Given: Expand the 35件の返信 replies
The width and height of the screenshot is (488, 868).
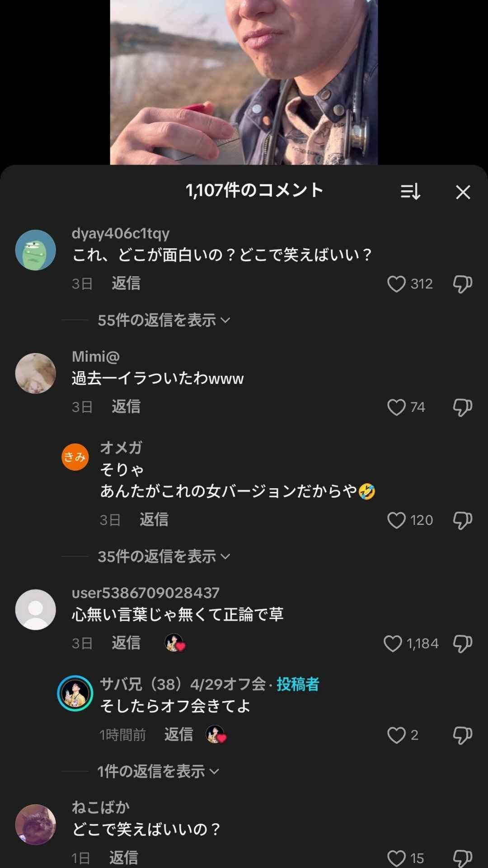Looking at the screenshot, I should point(164,557).
